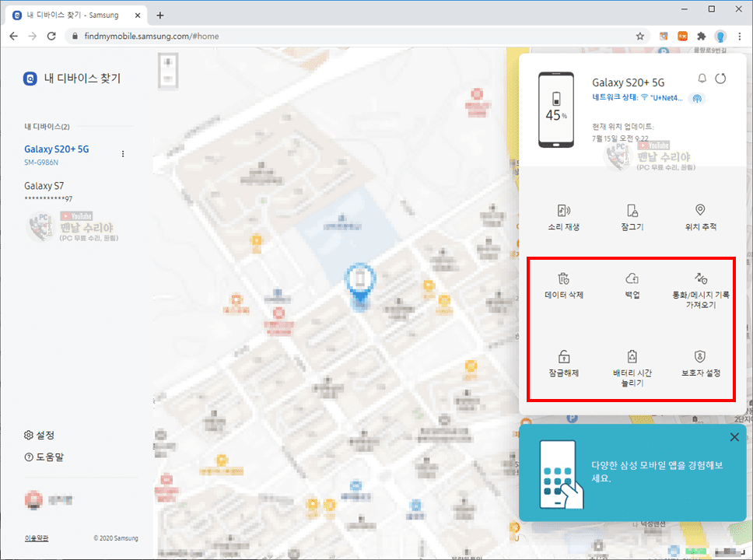Click the map zoom control
The image size is (753, 560).
click(x=168, y=71)
